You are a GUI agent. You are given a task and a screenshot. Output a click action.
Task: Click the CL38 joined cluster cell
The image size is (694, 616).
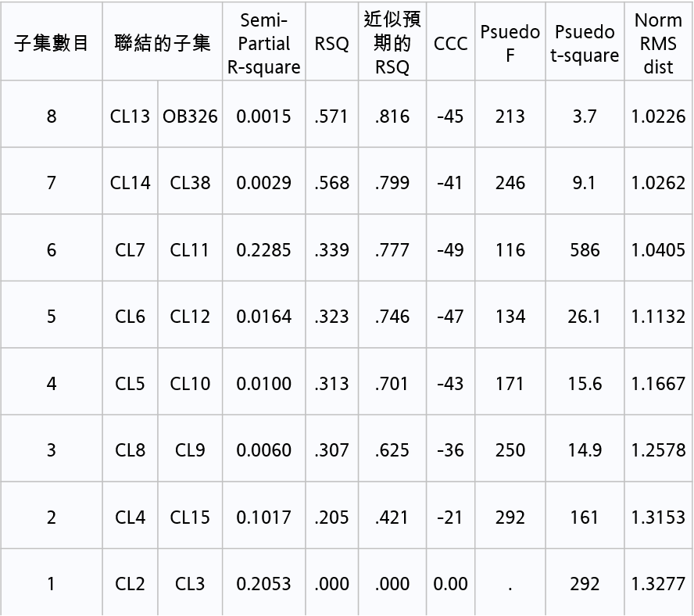click(190, 183)
